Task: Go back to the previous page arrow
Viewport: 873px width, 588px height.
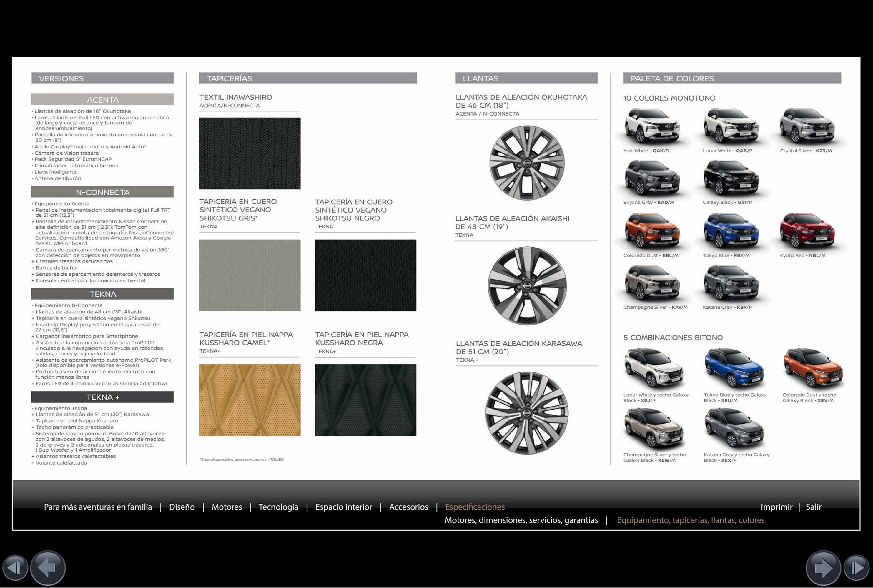Action: [x=48, y=568]
